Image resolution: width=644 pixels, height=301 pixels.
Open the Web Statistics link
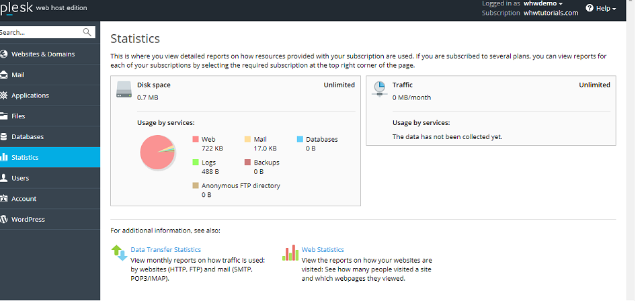323,250
